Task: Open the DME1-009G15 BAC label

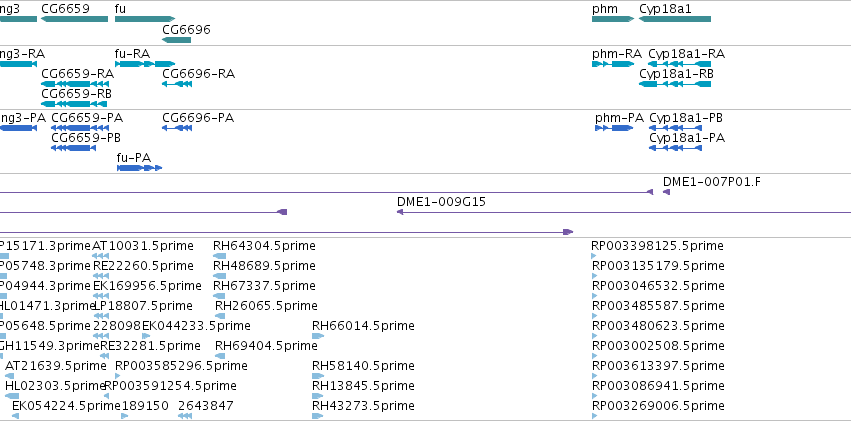Action: pyautogui.click(x=441, y=202)
